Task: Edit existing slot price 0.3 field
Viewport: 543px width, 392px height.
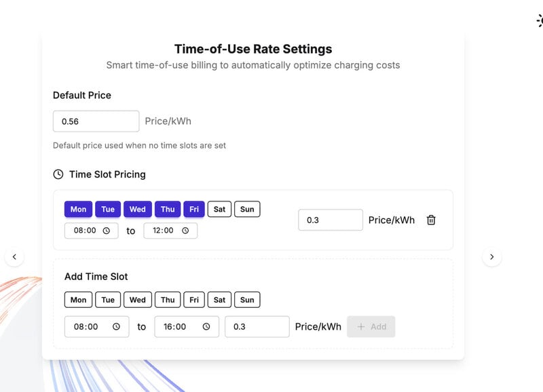Action: [331, 220]
